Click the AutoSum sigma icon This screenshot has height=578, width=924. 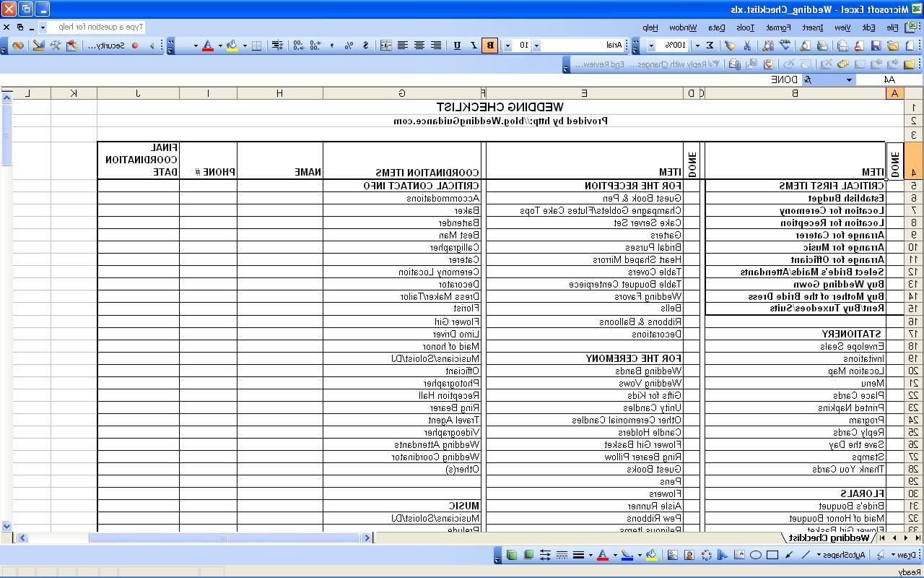tap(710, 46)
